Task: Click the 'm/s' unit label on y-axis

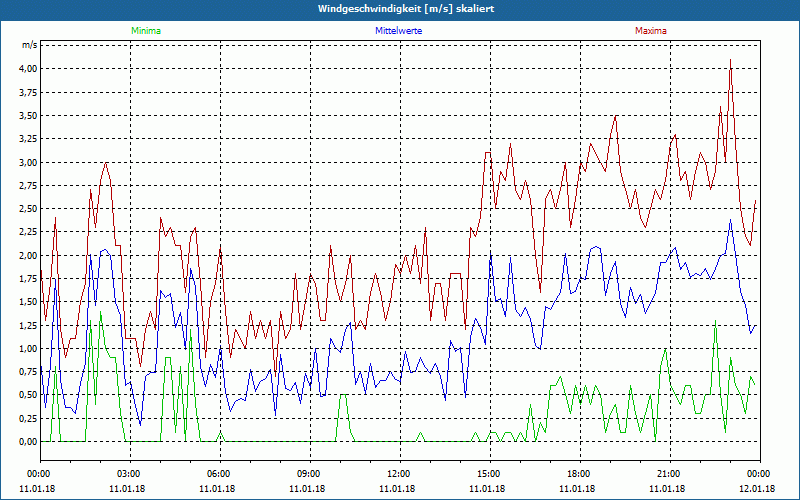Action: [29, 45]
